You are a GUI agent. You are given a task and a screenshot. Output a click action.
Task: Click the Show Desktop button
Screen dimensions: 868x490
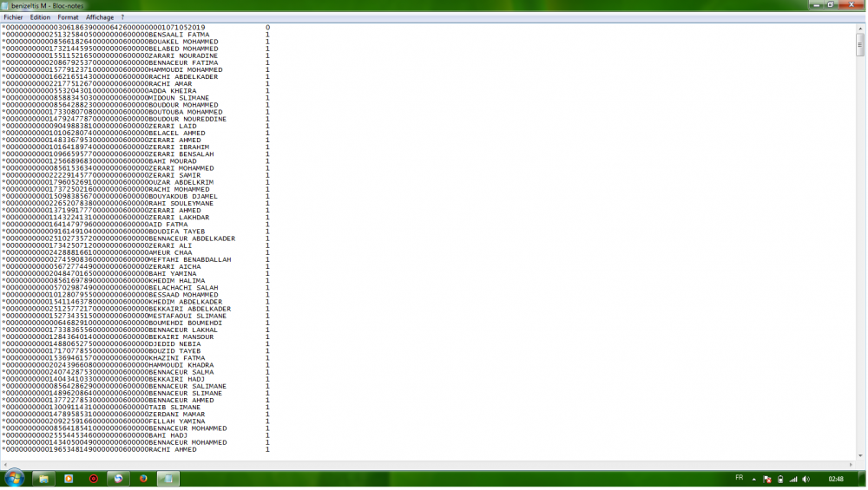click(864, 479)
